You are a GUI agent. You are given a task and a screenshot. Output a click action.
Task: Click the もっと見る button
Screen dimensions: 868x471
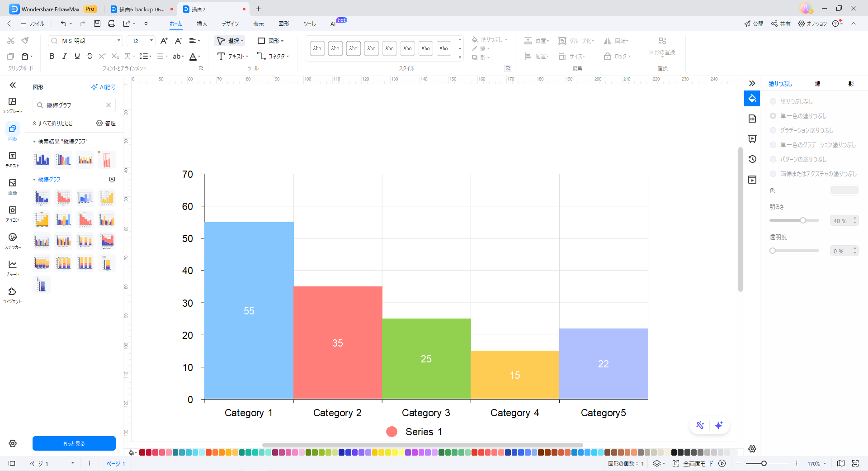coord(74,443)
